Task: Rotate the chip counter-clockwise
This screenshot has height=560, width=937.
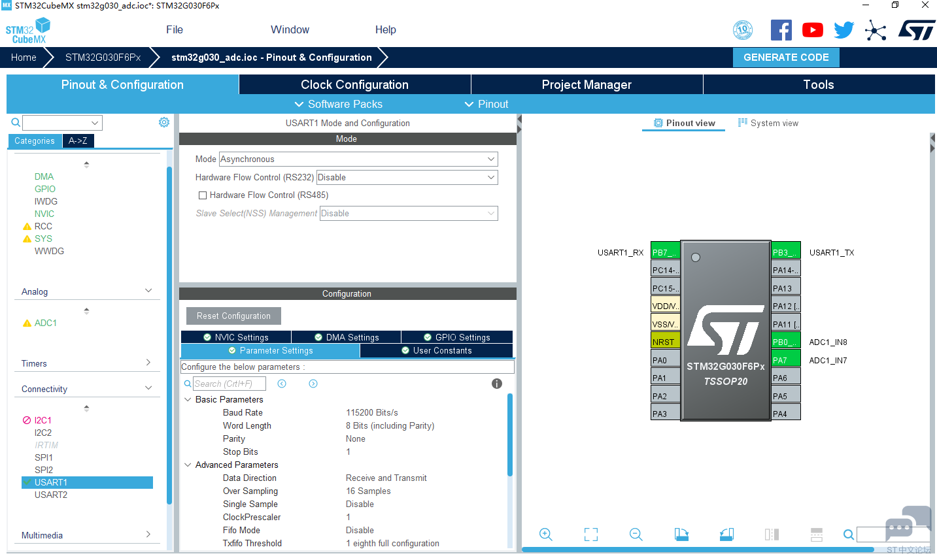Action: [x=726, y=535]
